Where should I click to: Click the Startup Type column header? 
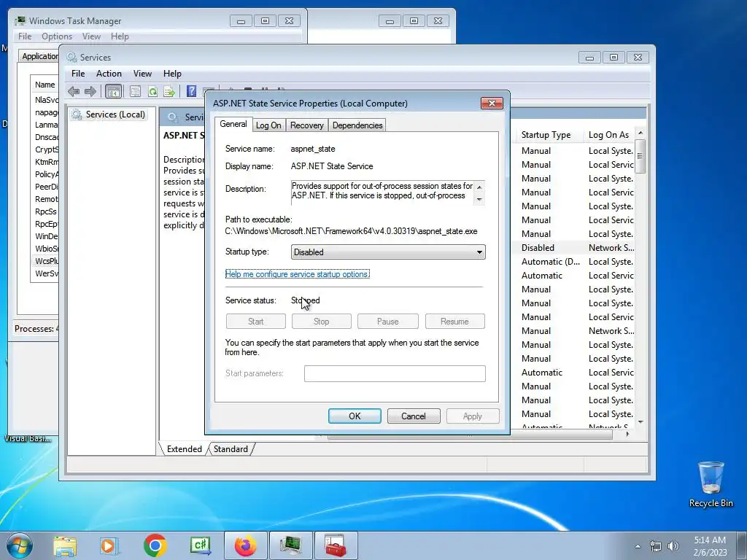tap(546, 135)
